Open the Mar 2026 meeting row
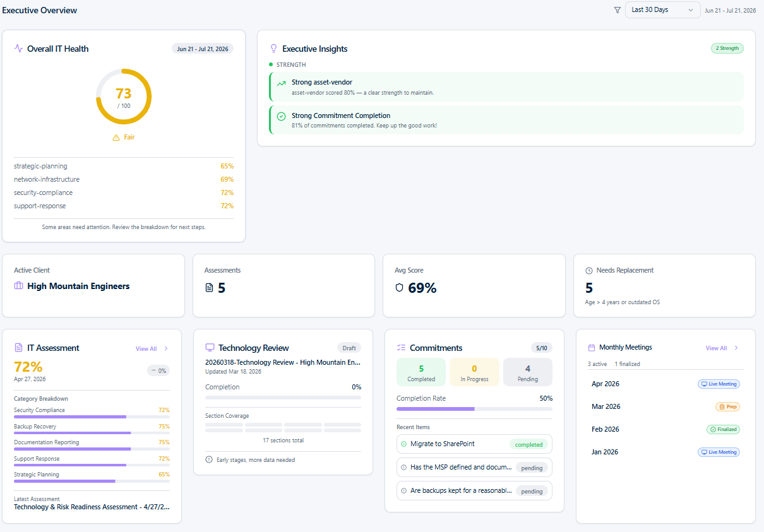 tap(666, 406)
